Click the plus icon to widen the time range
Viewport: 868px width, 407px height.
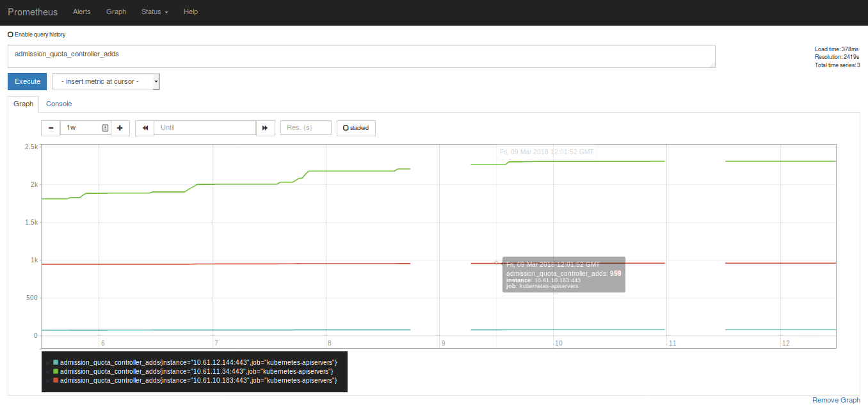coord(120,128)
